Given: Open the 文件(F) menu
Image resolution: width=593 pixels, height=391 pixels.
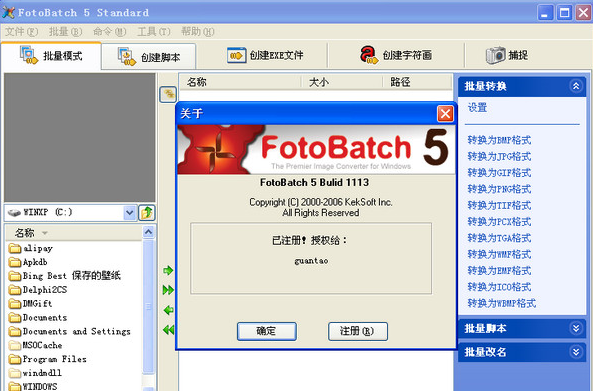Looking at the screenshot, I should (x=21, y=32).
